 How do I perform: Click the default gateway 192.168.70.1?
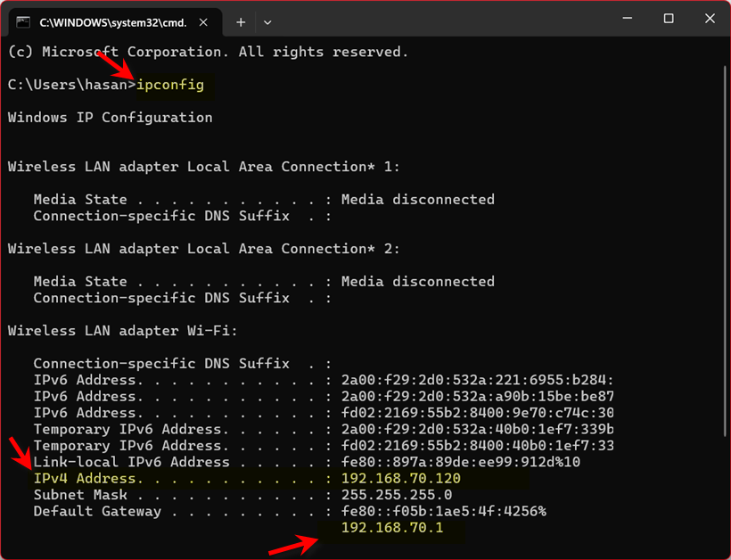(391, 529)
